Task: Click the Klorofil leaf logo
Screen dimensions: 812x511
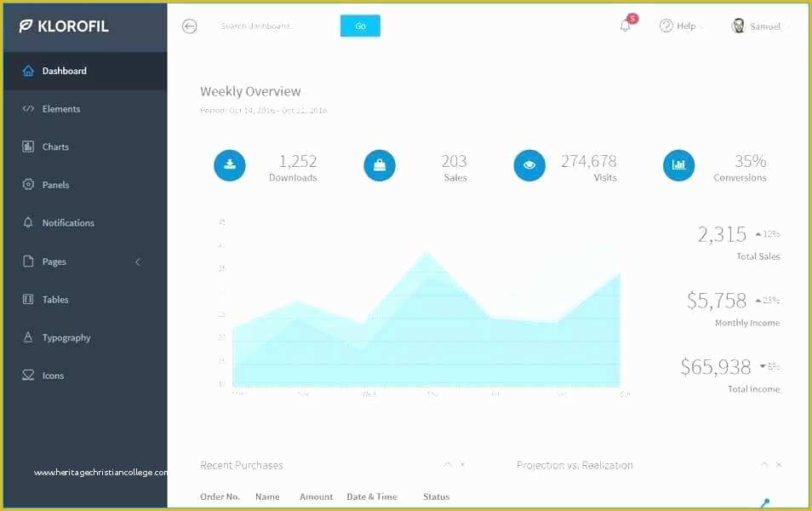Action: point(26,26)
